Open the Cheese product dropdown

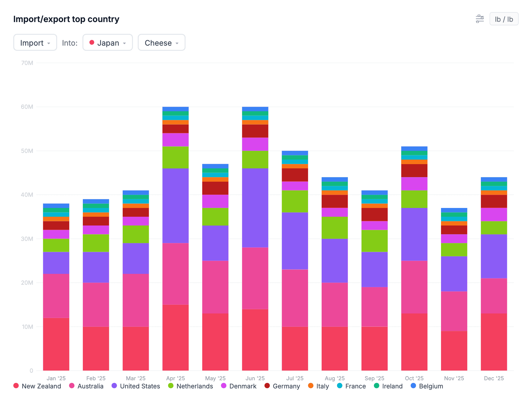click(x=161, y=43)
